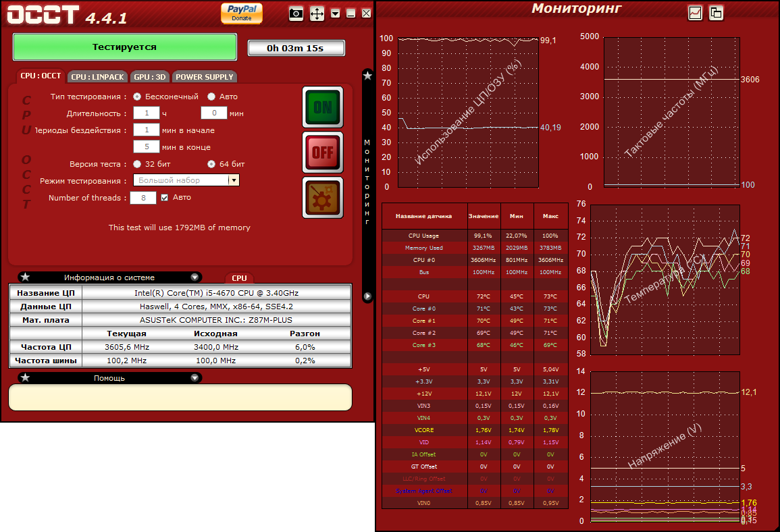
Task: Click the elapsed time 0h 03m 15s display
Action: [x=296, y=48]
